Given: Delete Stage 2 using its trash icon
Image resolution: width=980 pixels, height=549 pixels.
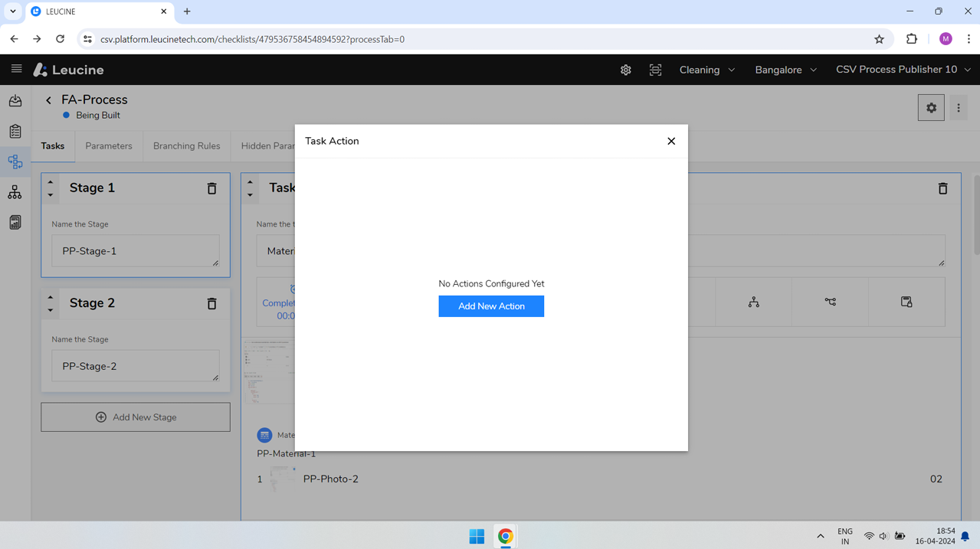Looking at the screenshot, I should click(x=211, y=303).
